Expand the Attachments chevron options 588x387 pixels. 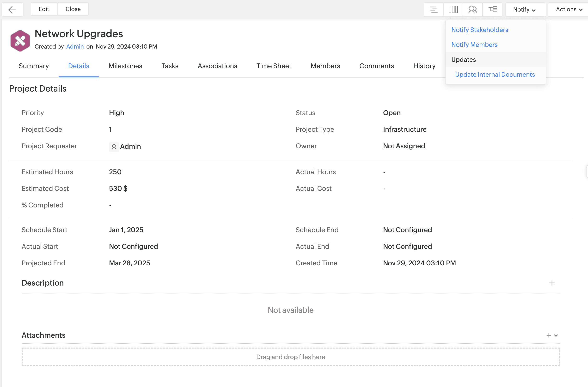pyautogui.click(x=556, y=335)
